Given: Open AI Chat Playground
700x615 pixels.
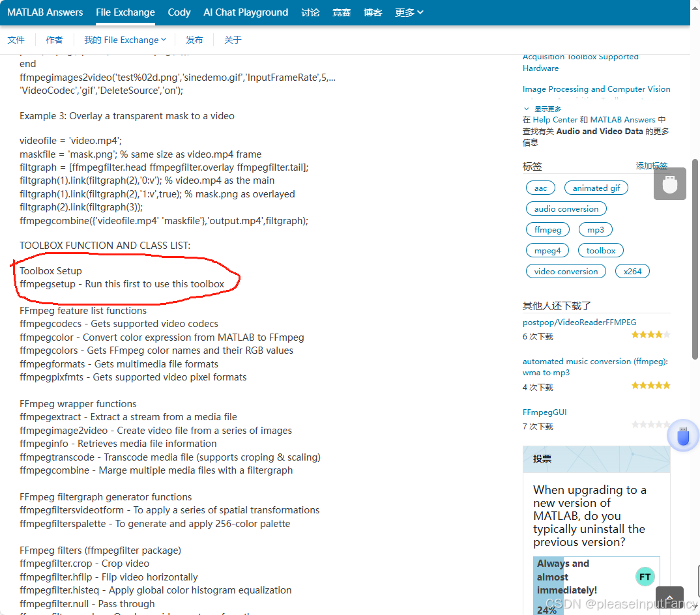Looking at the screenshot, I should coord(246,12).
